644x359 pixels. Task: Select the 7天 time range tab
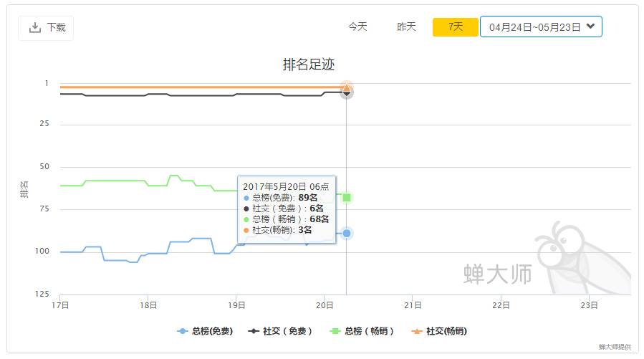click(x=455, y=27)
